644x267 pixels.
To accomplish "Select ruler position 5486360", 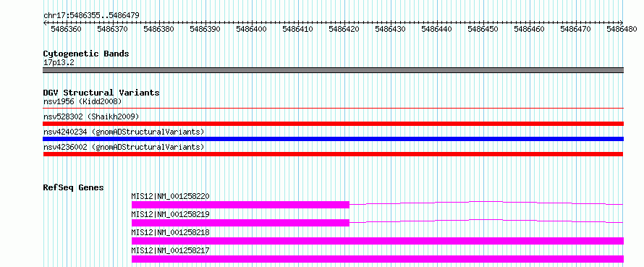I will tap(66, 29).
